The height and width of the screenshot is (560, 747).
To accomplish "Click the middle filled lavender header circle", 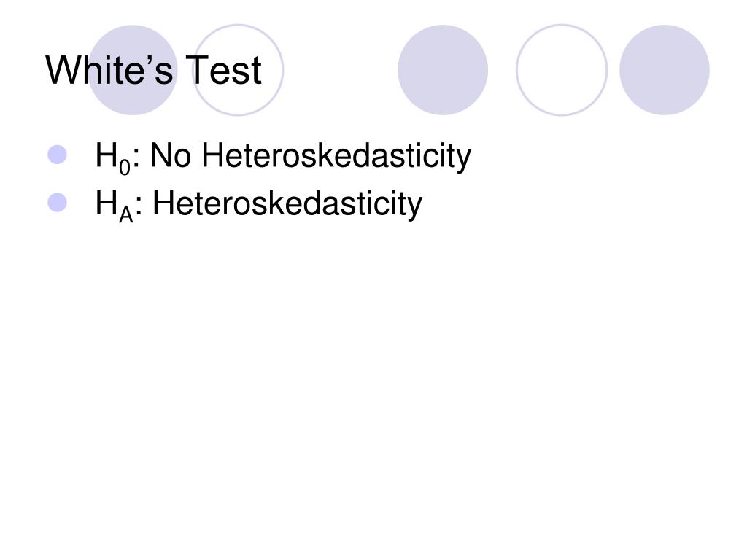I will point(443,70).
